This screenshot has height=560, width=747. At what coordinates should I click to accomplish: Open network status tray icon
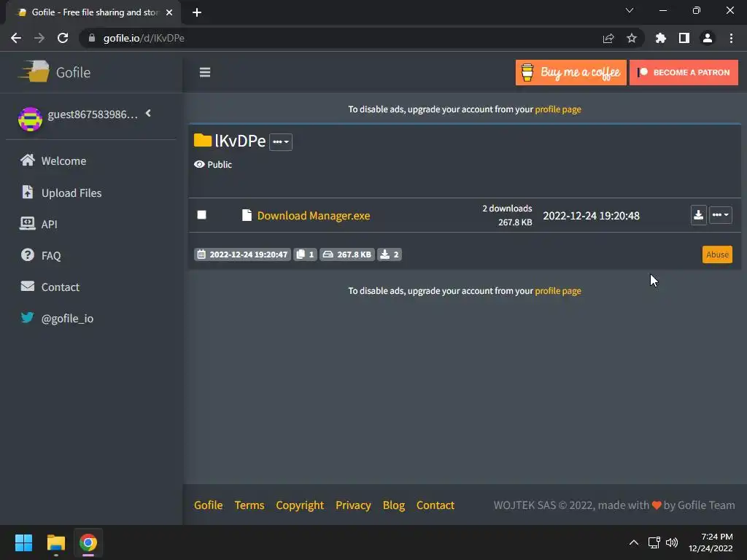pos(654,542)
